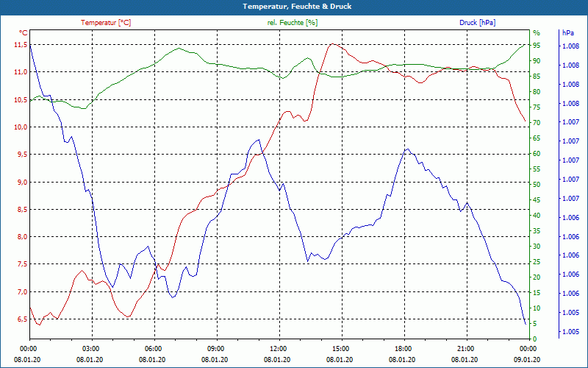Click the green '5' humidity axis tick
Screen dimensions: 588x368
(535, 324)
